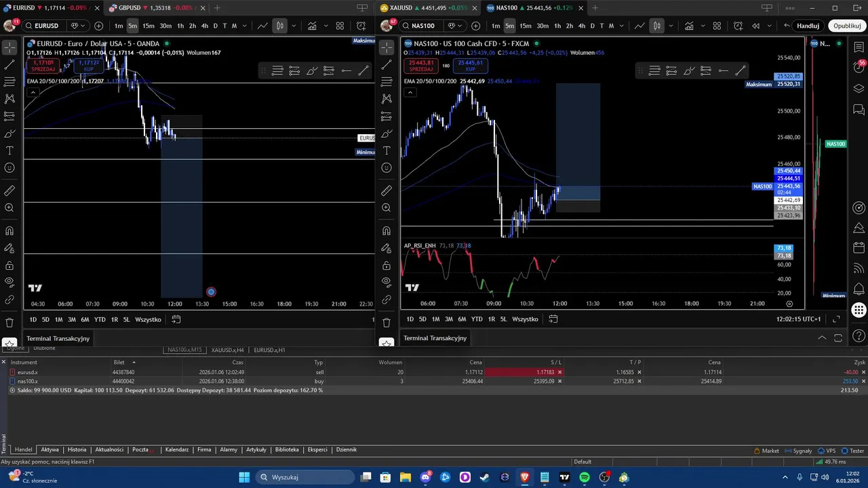Image resolution: width=868 pixels, height=488 pixels.
Task: Select text tool in EURUSD left sidebar
Action: coord(9,150)
